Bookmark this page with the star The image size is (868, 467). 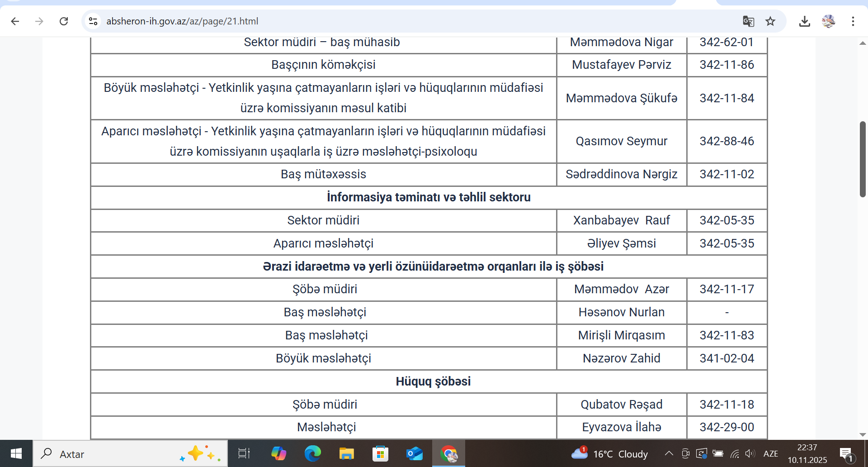coord(770,21)
